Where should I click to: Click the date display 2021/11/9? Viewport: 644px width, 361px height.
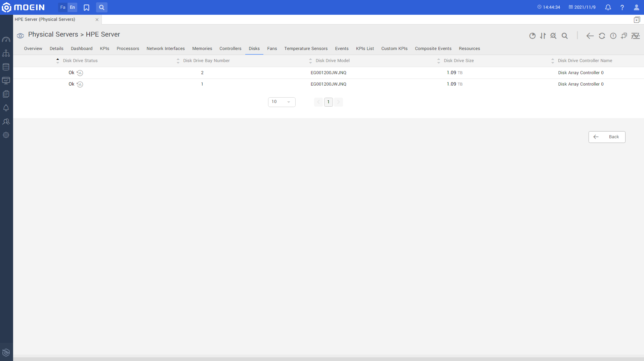[582, 7]
